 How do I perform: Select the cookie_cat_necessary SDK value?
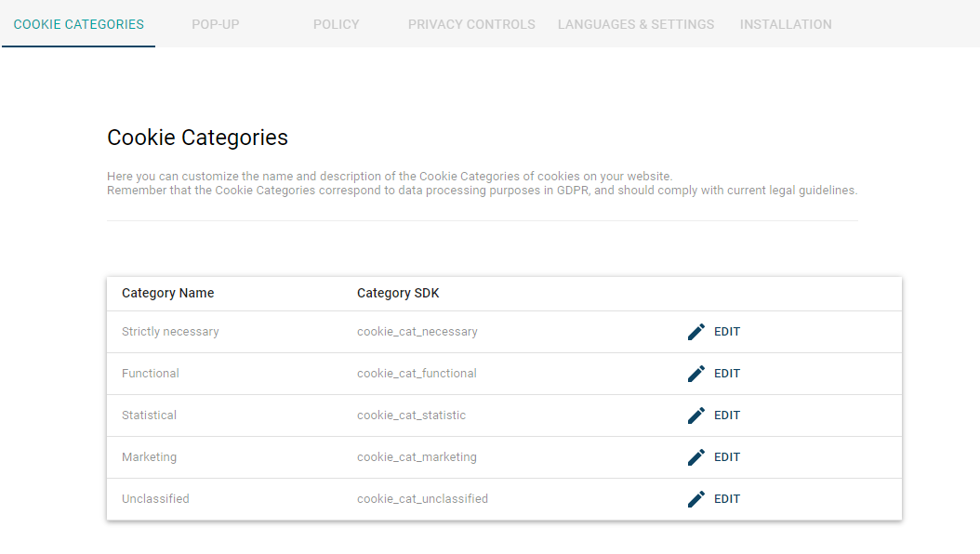tap(417, 332)
